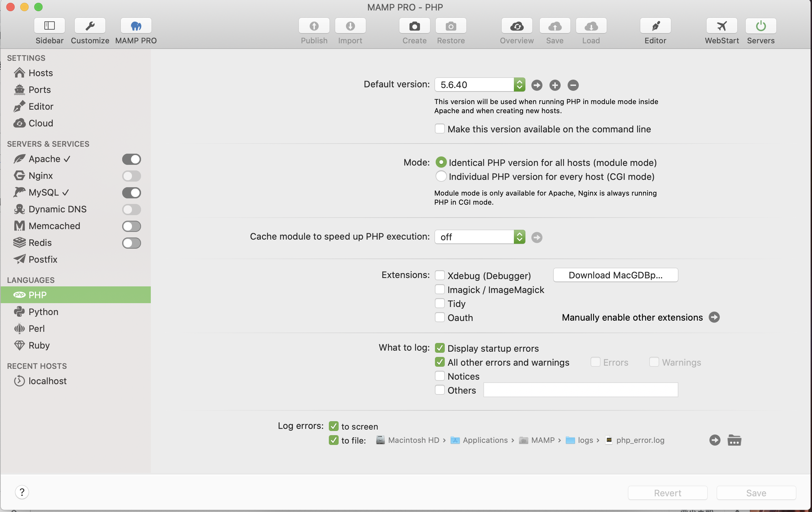Uncheck log errors to screen
Image resolution: width=812 pixels, height=512 pixels.
[x=334, y=426]
